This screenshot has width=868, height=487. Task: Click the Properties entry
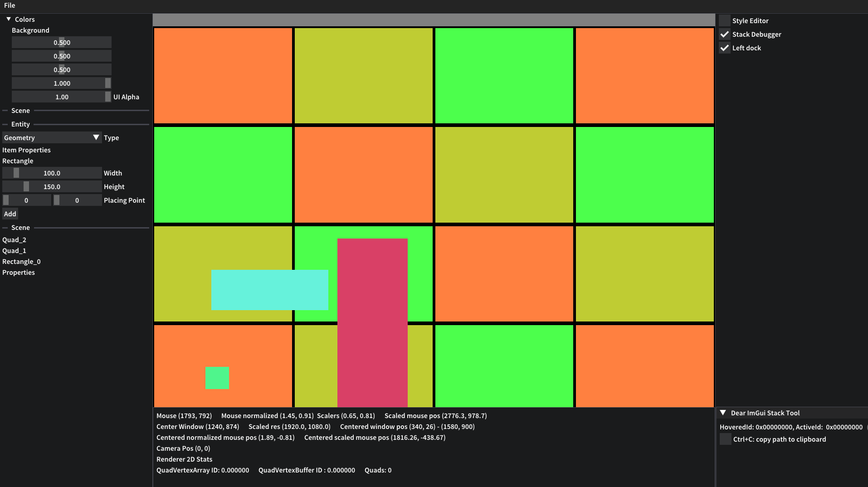point(19,272)
